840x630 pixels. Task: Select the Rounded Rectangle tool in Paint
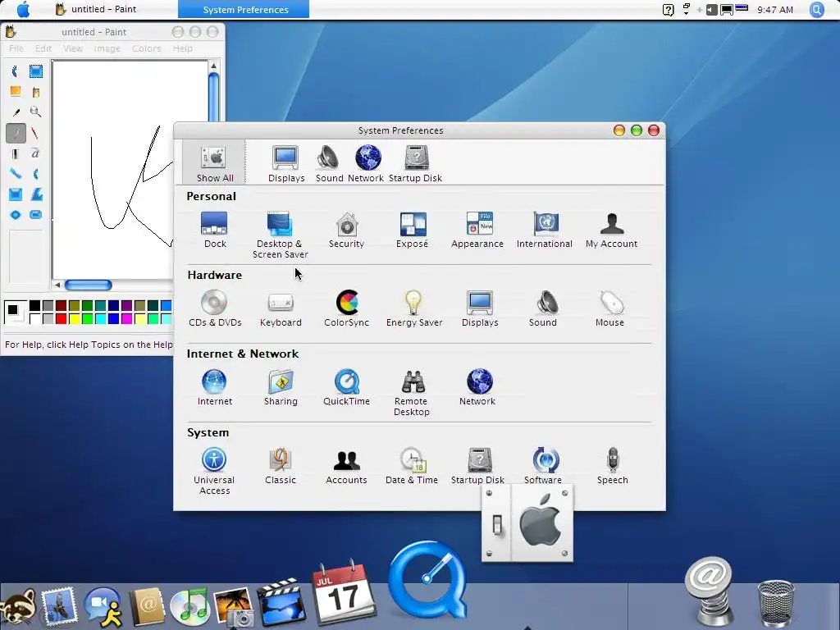[36, 215]
